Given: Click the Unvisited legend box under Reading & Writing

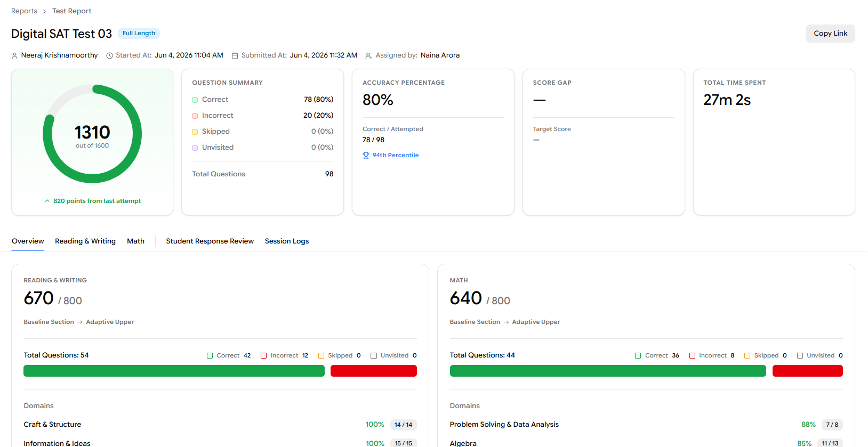Looking at the screenshot, I should tap(374, 356).
